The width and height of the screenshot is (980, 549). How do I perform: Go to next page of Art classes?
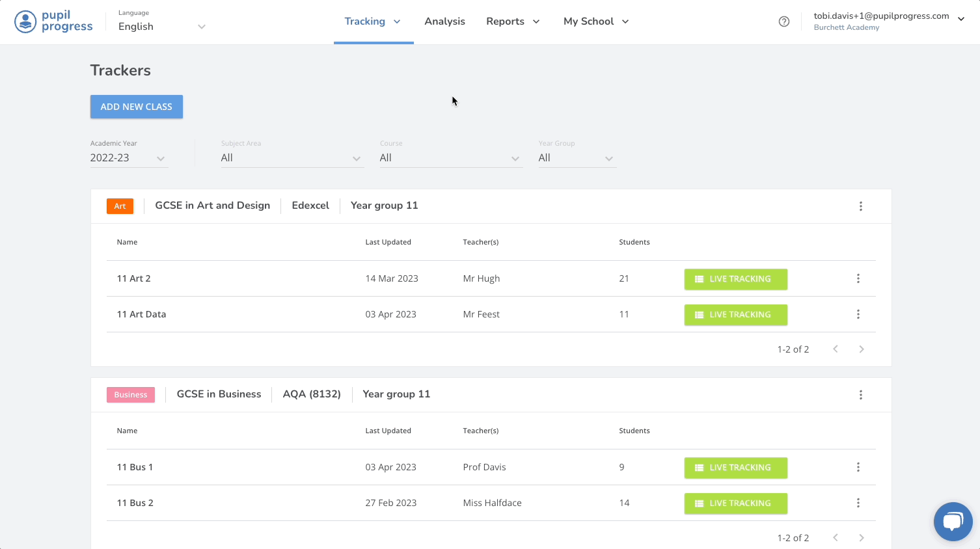(x=861, y=349)
